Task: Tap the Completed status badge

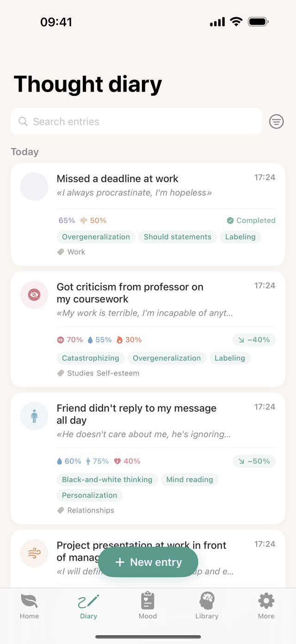Action: pyautogui.click(x=251, y=220)
